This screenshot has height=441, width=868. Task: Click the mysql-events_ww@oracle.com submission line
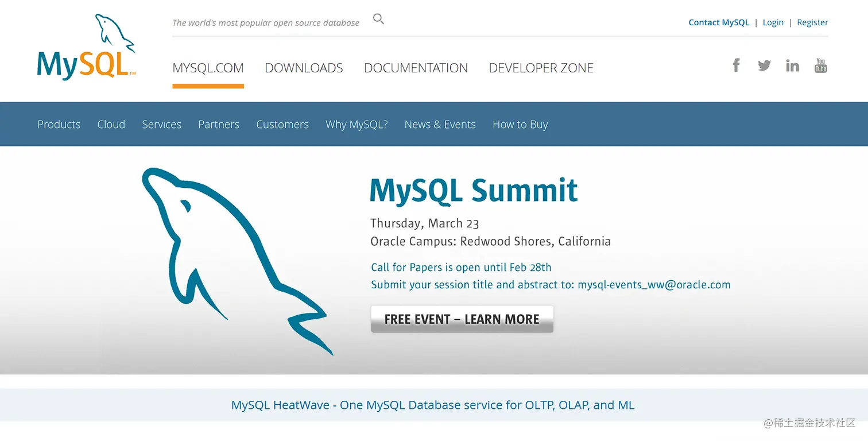coord(551,285)
